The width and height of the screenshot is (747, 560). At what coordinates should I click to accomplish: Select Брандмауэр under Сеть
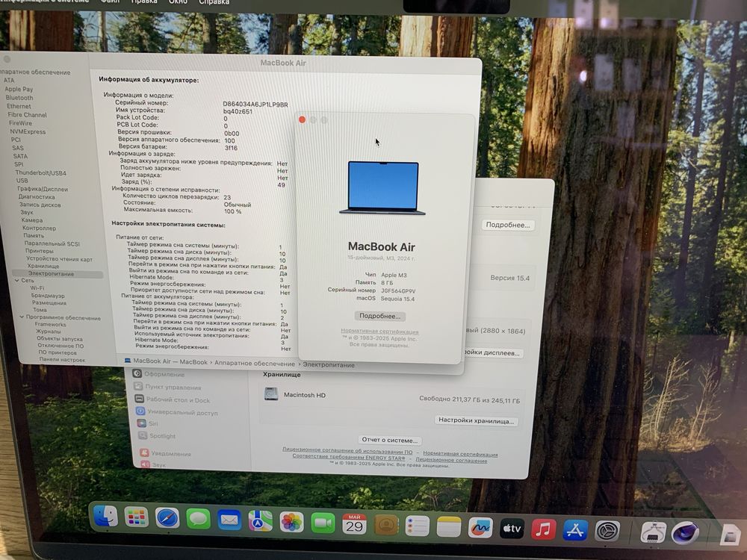[48, 295]
